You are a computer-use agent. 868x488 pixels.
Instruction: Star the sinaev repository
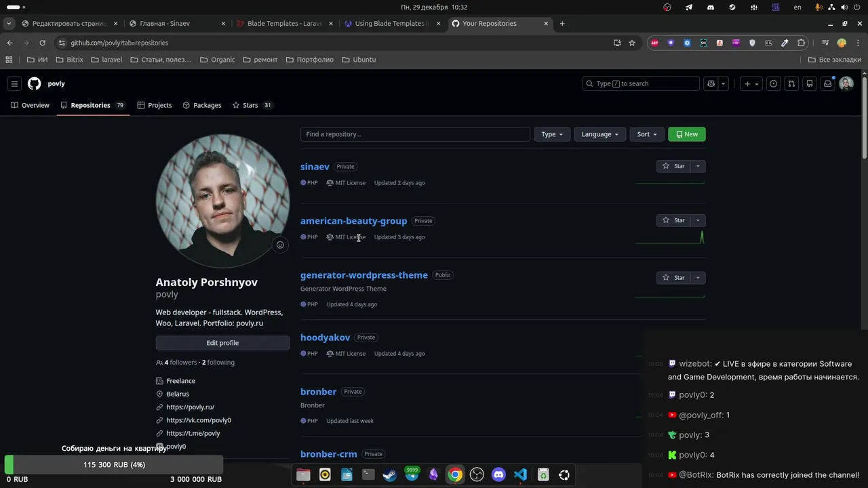tap(673, 166)
